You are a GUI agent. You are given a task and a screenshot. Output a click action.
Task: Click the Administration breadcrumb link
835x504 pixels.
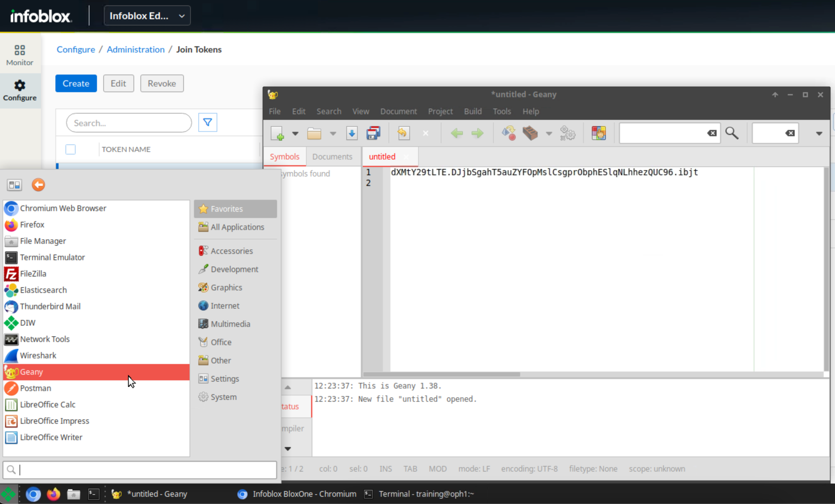(x=136, y=49)
